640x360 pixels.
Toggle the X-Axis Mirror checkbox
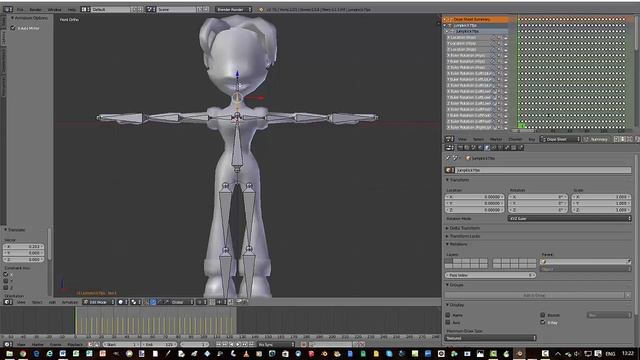[x=13, y=28]
